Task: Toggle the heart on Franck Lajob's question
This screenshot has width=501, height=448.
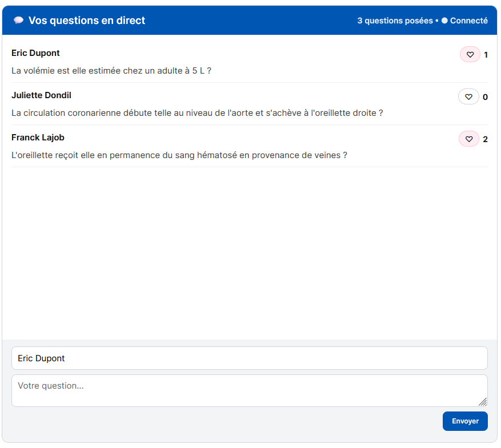Action: pyautogui.click(x=468, y=139)
